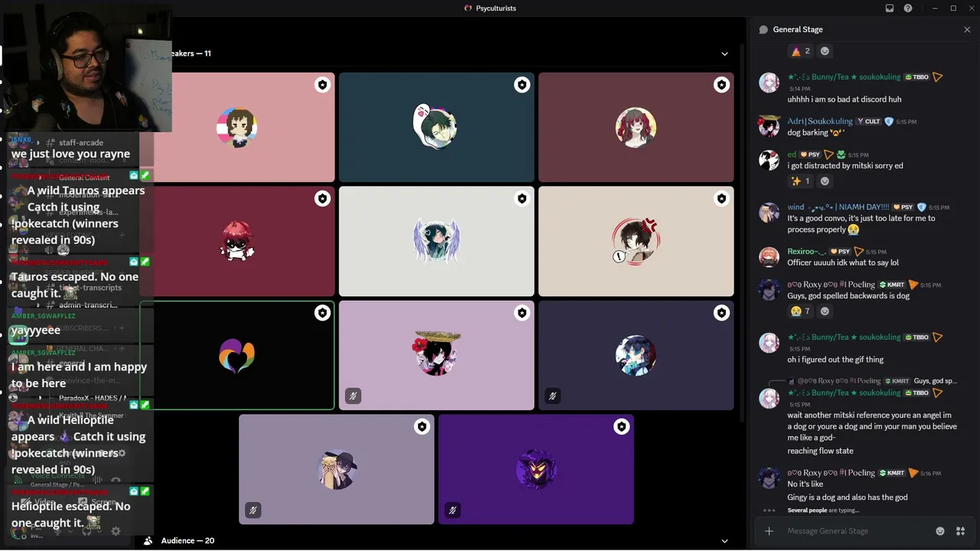This screenshot has height=551, width=980.
Task: Click the blue shield role icon beside wind
Action: [x=921, y=207]
